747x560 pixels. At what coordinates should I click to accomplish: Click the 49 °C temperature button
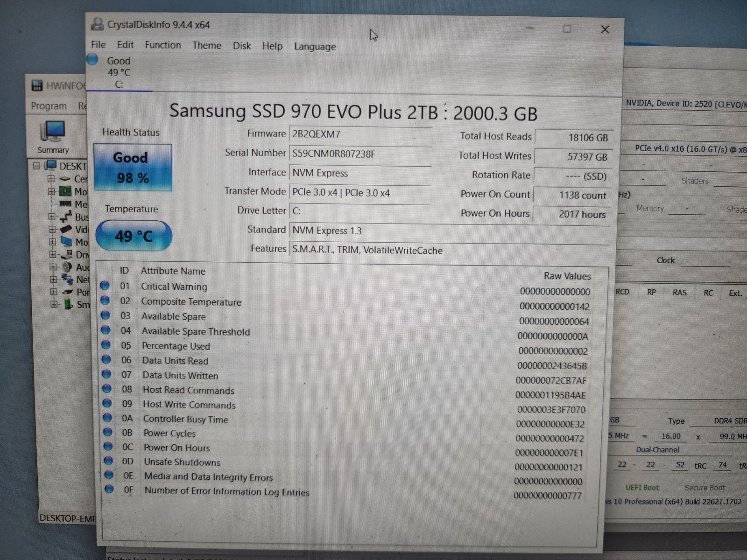(x=134, y=236)
